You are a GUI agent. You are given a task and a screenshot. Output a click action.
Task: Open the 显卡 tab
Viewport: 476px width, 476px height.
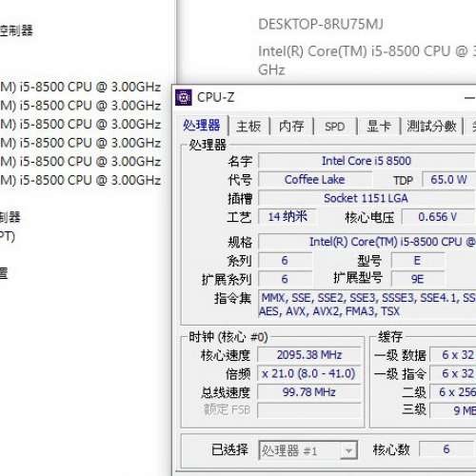[x=378, y=127]
